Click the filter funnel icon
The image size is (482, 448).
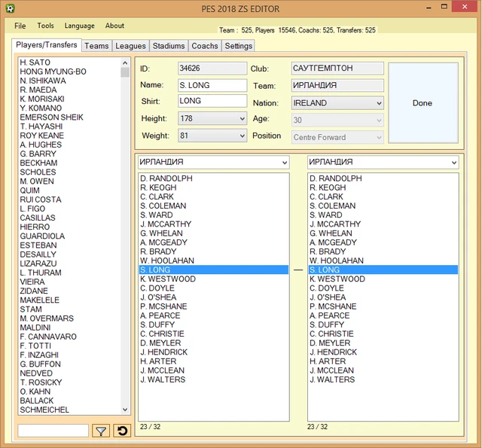click(x=101, y=431)
